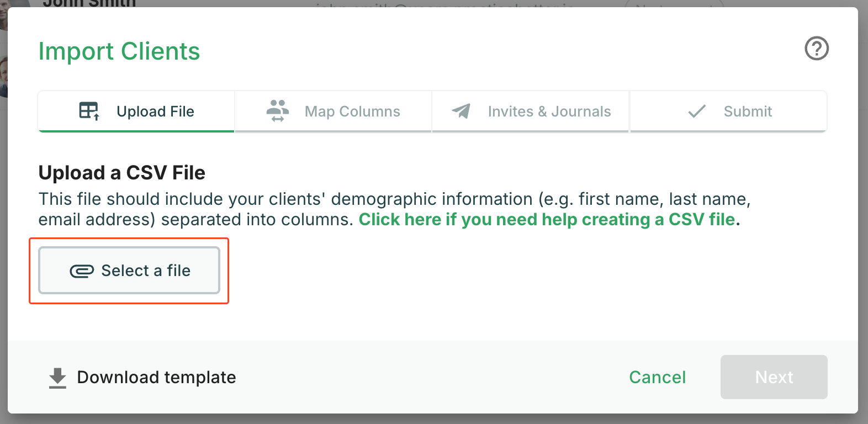Click the download arrow icon beside Download template

point(57,377)
